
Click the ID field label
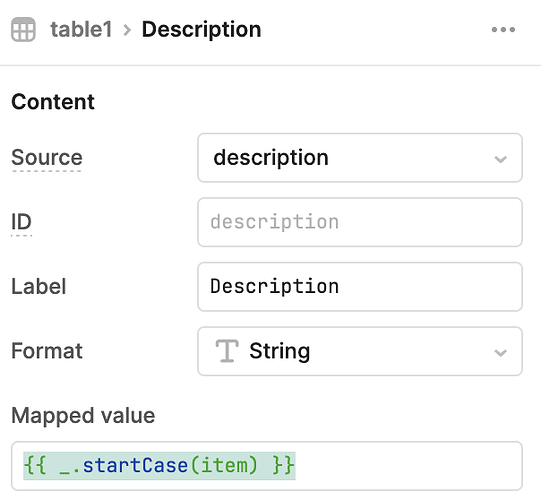[21, 222]
